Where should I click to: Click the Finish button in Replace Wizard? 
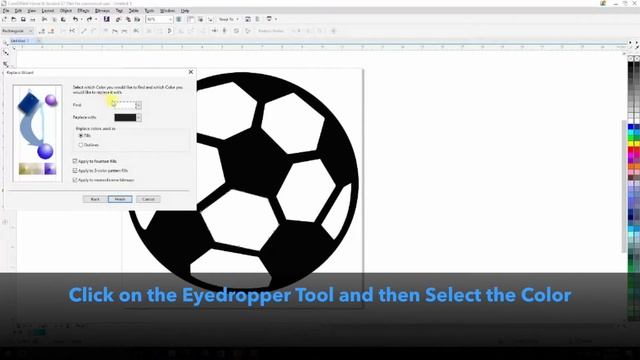point(120,199)
